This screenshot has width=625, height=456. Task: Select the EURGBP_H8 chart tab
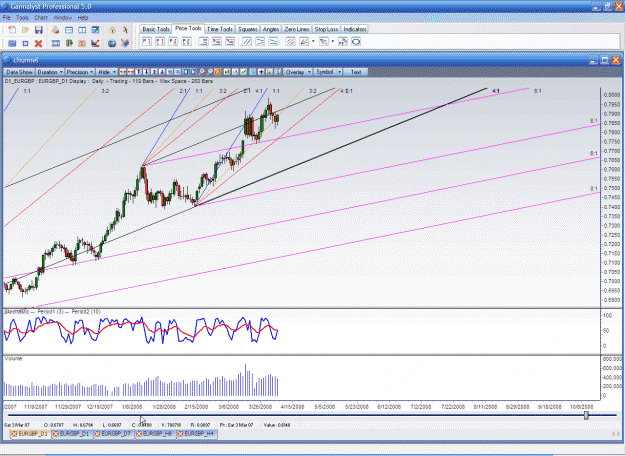[x=154, y=434]
